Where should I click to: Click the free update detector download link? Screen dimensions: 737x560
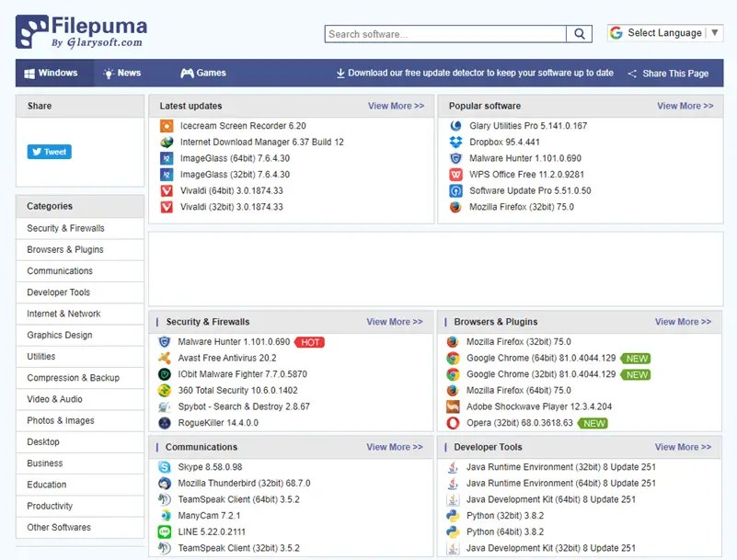click(475, 73)
